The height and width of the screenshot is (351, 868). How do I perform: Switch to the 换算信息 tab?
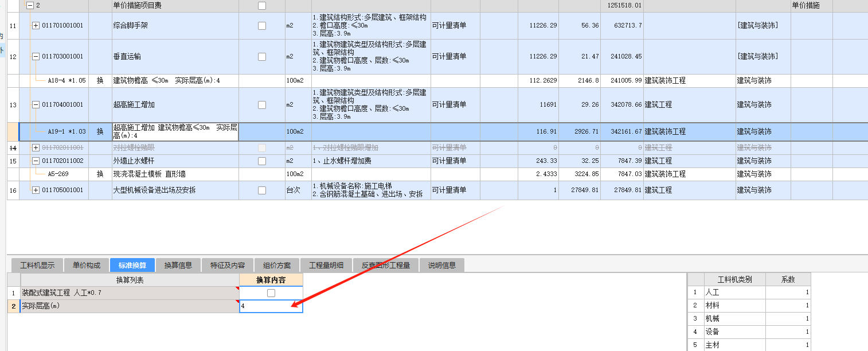point(178,265)
